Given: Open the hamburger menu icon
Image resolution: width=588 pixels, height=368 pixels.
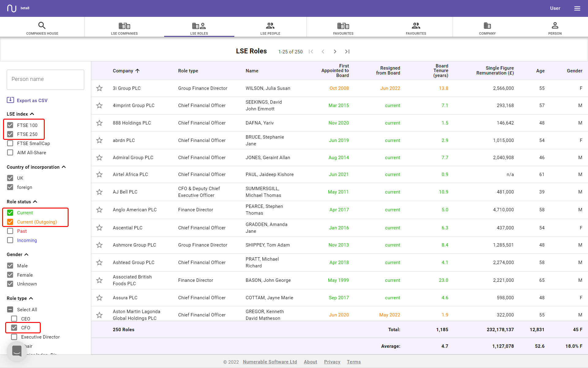Looking at the screenshot, I should [x=577, y=8].
